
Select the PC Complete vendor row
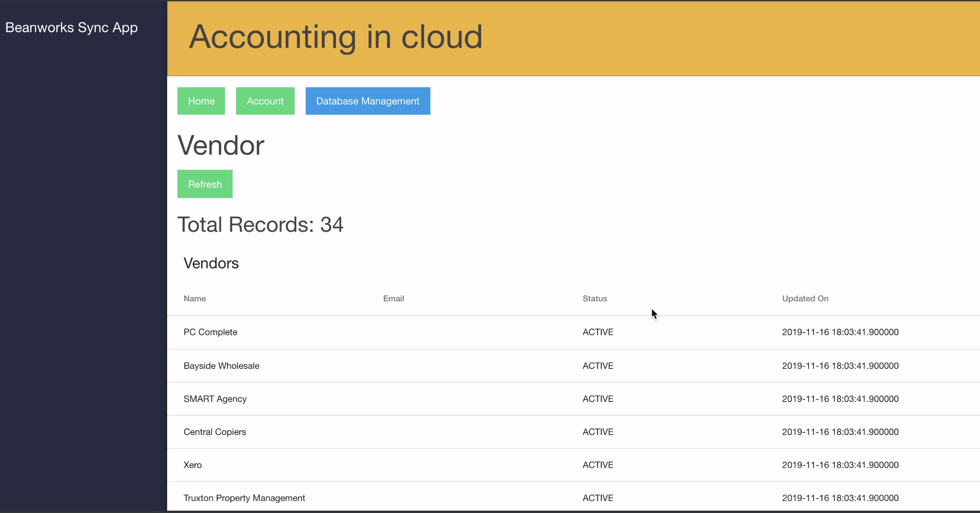pos(210,332)
